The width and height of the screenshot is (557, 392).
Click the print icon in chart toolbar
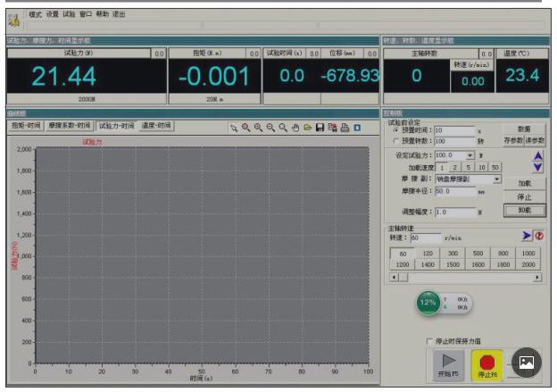(345, 128)
